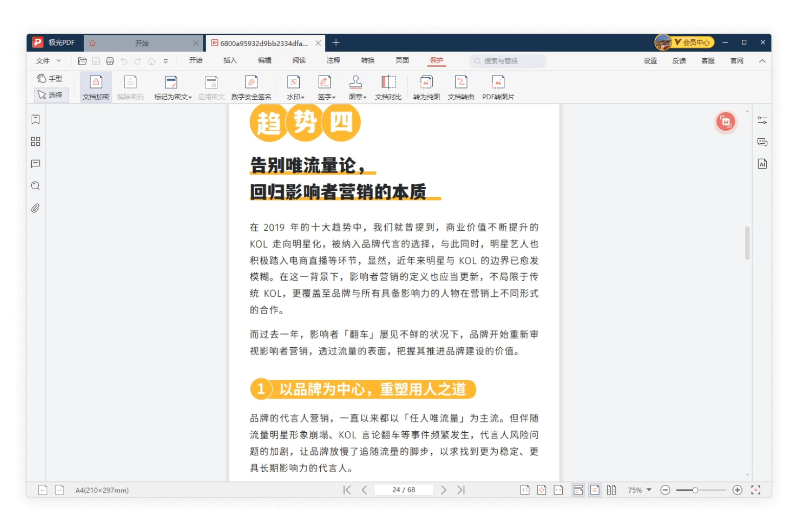The height and width of the screenshot is (532, 798).
Task: Switch to the Annotate (注释) ribbon tab
Action: (334, 60)
